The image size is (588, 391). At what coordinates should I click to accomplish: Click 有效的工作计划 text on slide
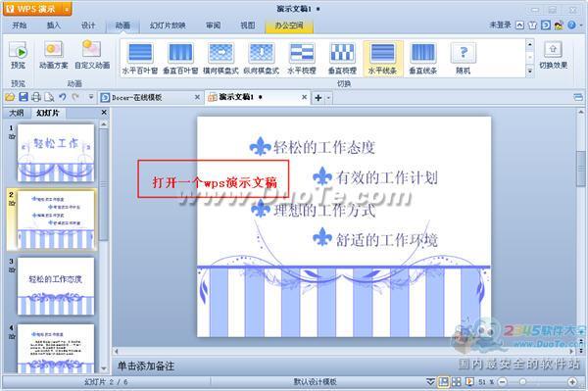(387, 177)
